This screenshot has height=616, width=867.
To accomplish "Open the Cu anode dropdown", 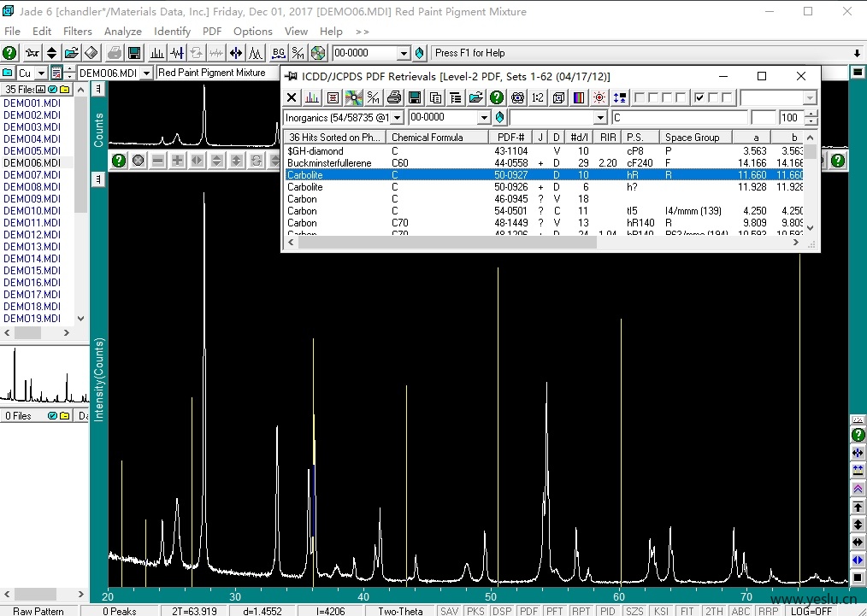I will [x=41, y=73].
